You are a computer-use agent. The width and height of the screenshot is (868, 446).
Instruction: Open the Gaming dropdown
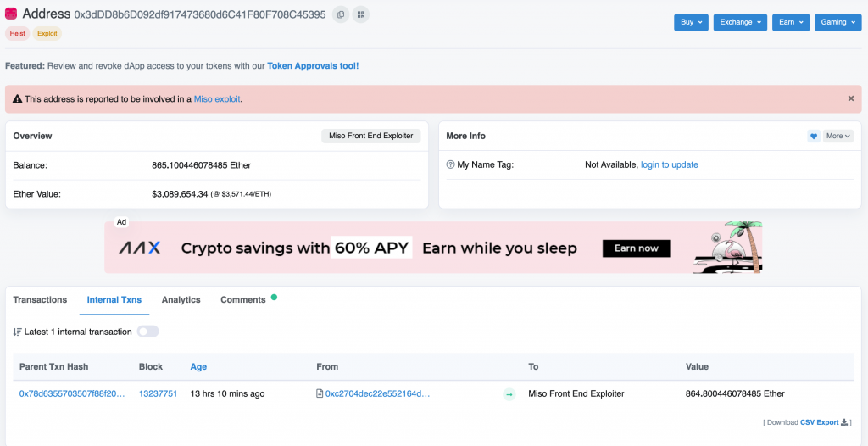coord(837,22)
